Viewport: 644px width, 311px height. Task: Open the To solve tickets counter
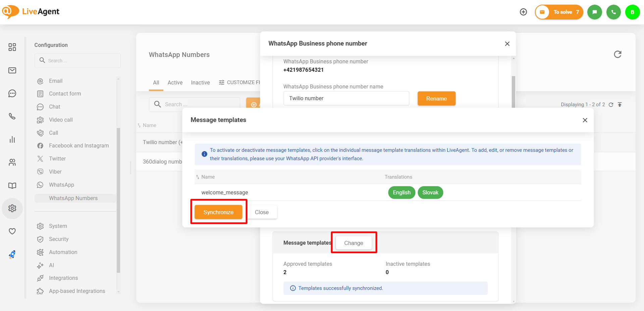pyautogui.click(x=559, y=12)
